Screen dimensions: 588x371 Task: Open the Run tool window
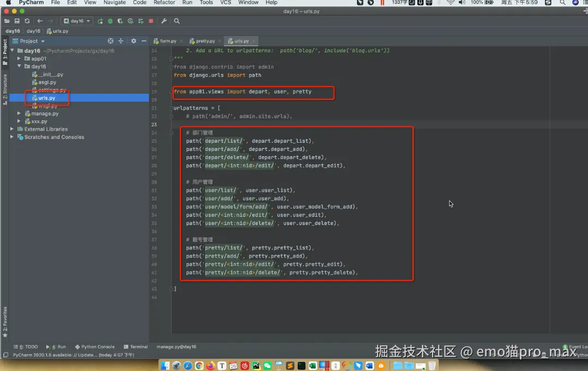point(56,346)
